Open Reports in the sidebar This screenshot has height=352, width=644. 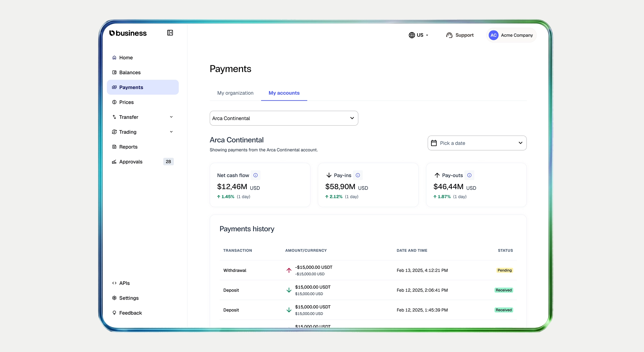point(143,147)
